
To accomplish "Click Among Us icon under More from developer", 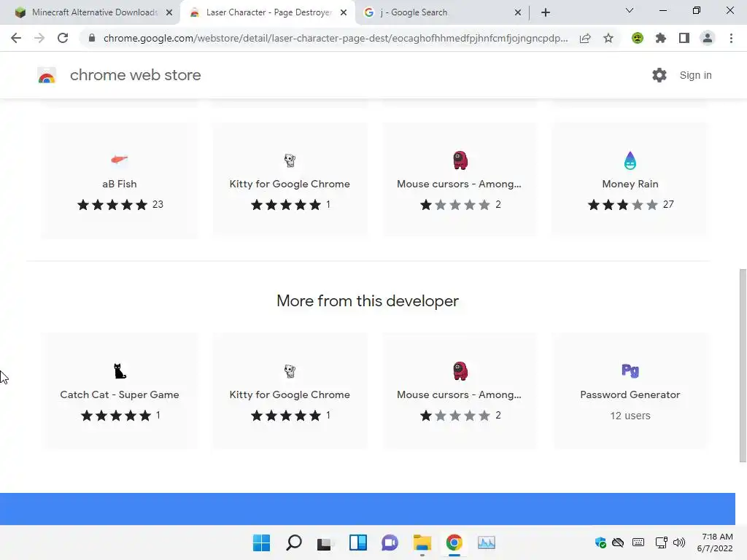I will coord(460,371).
